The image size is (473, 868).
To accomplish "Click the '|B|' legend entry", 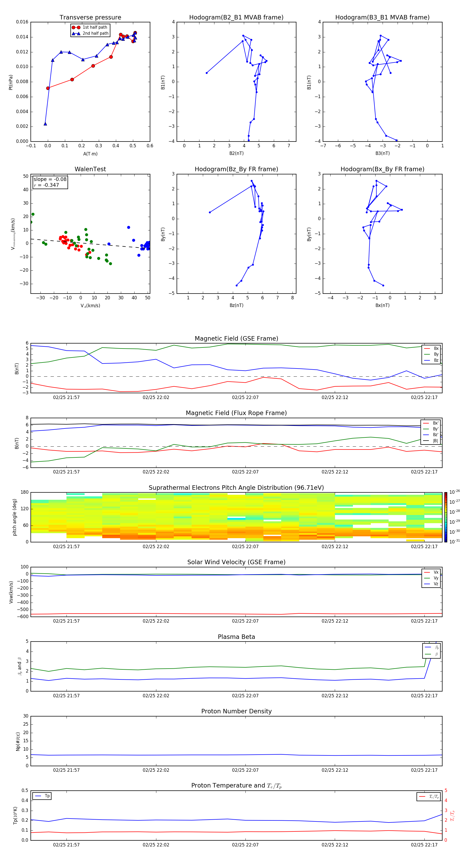I will [x=431, y=441].
